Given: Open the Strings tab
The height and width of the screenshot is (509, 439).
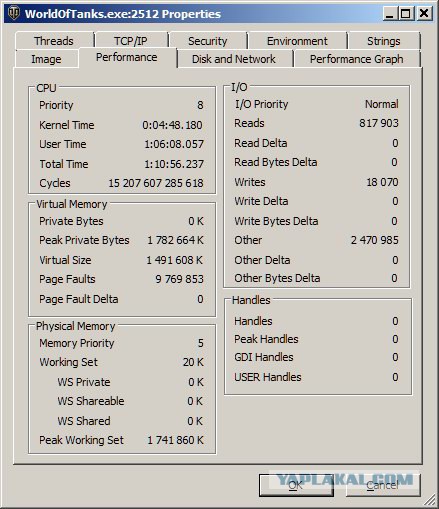Looking at the screenshot, I should coord(384,41).
